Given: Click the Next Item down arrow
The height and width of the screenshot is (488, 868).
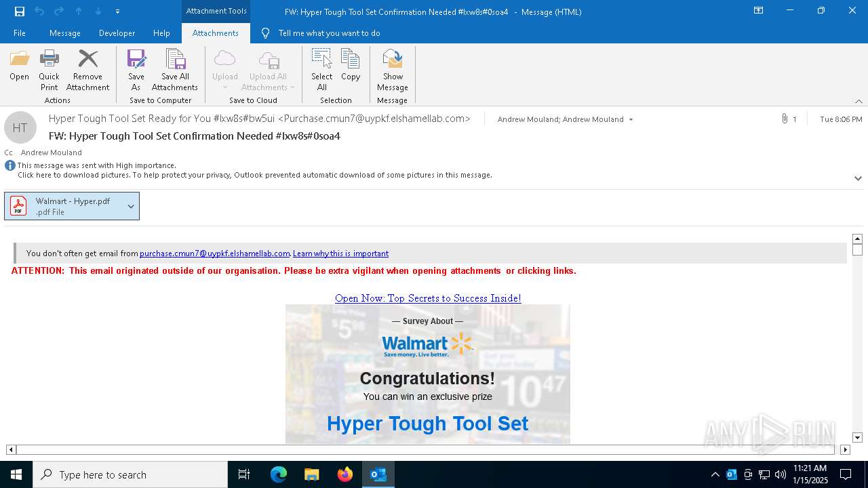Looking at the screenshot, I should pos(98,11).
